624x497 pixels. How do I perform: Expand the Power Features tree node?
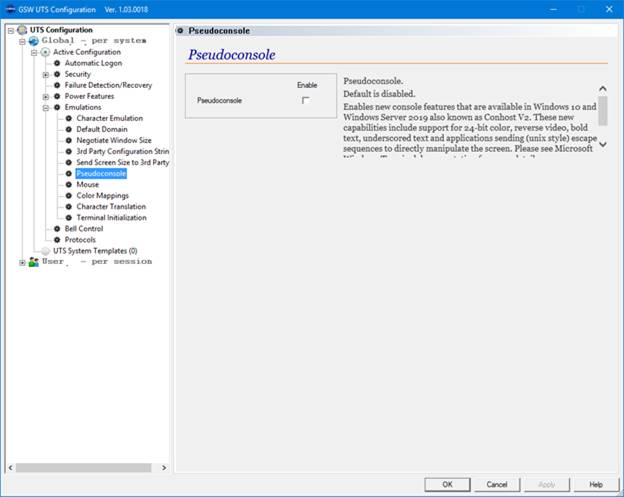[45, 96]
